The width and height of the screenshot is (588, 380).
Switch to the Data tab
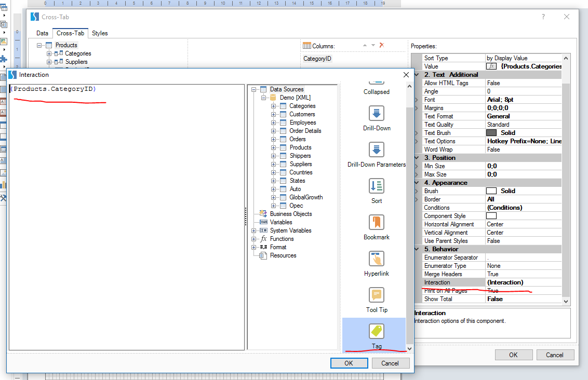(42, 33)
